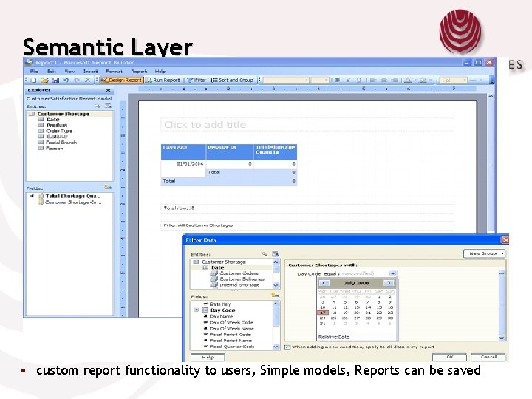Select Reason entity in Explorer
532x399 pixels.
click(54, 149)
